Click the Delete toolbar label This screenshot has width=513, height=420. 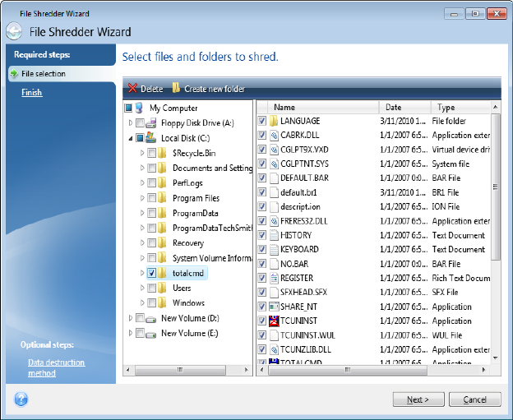152,89
